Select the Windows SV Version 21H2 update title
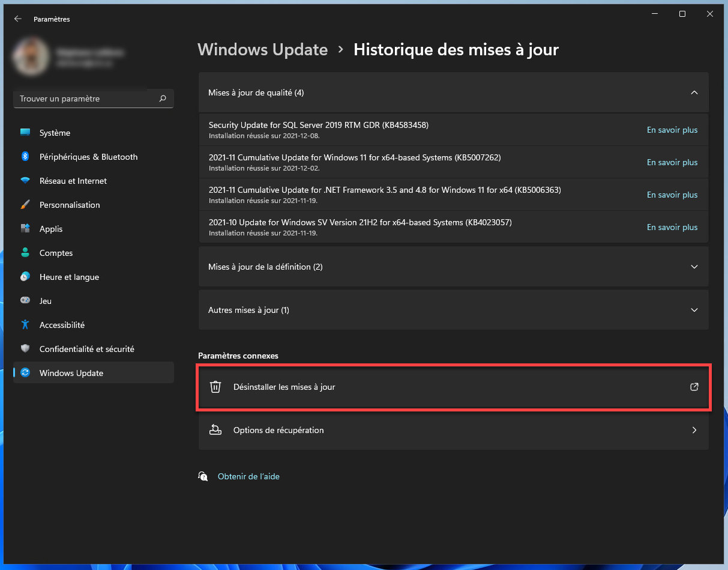Screen dimensions: 728x570 [x=360, y=222]
